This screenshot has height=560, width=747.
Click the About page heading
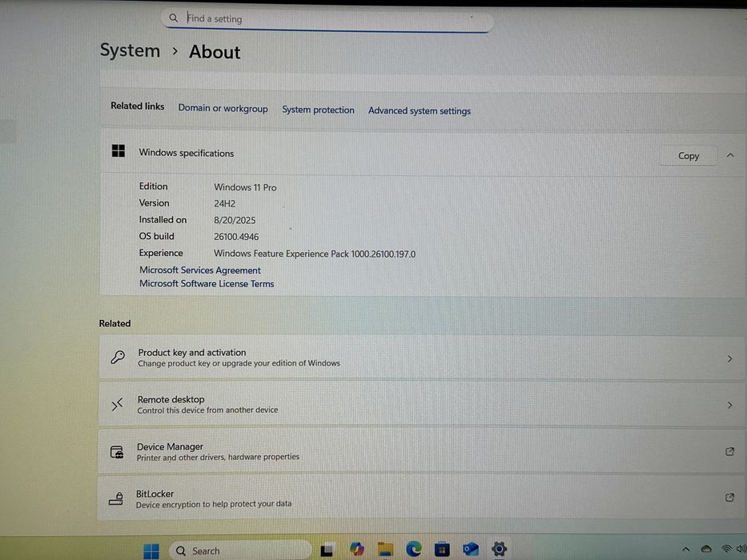coord(215,52)
